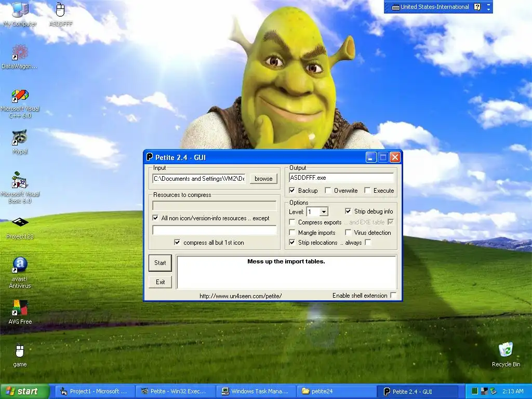532x399 pixels.
Task: Toggle the Backup checkbox
Action: click(x=292, y=190)
